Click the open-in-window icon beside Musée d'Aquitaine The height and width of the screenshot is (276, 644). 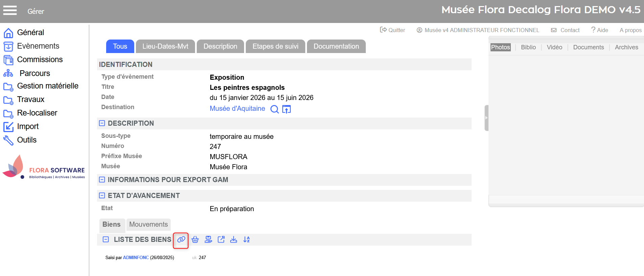286,109
